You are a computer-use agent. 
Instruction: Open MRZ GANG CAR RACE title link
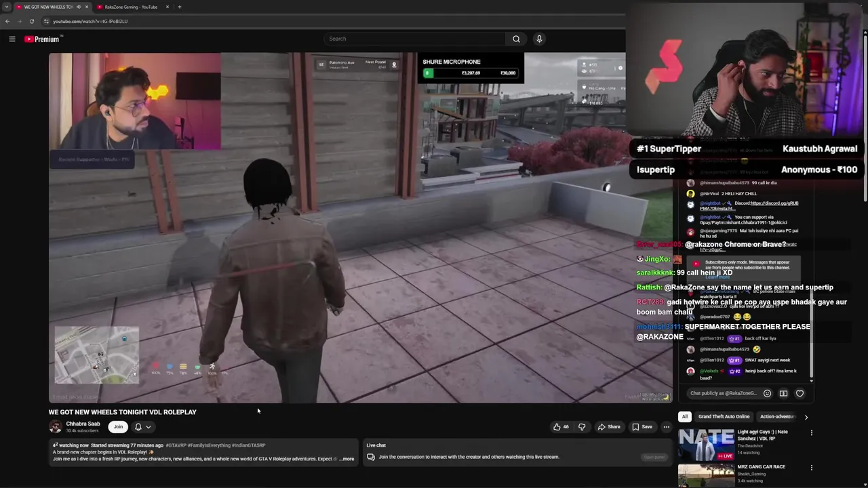coord(761,467)
